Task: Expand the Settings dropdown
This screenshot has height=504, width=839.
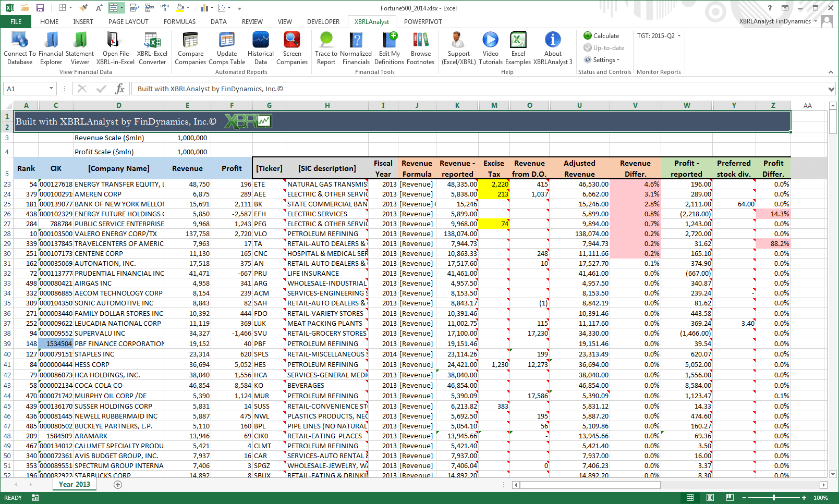Action: (603, 59)
